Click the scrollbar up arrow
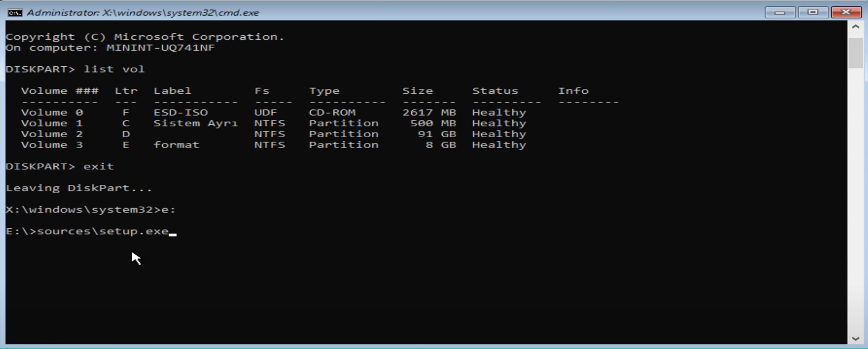The height and width of the screenshot is (349, 868). point(855,27)
